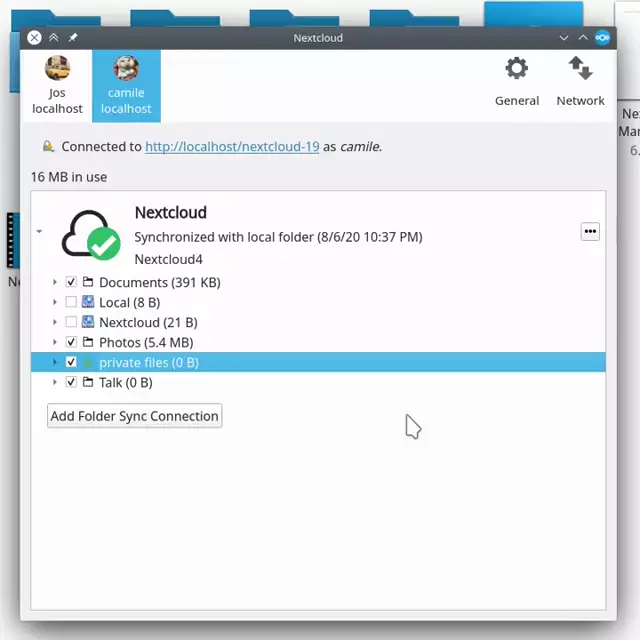640x640 pixels.
Task: Close the Nextcloud window
Action: pos(34,38)
